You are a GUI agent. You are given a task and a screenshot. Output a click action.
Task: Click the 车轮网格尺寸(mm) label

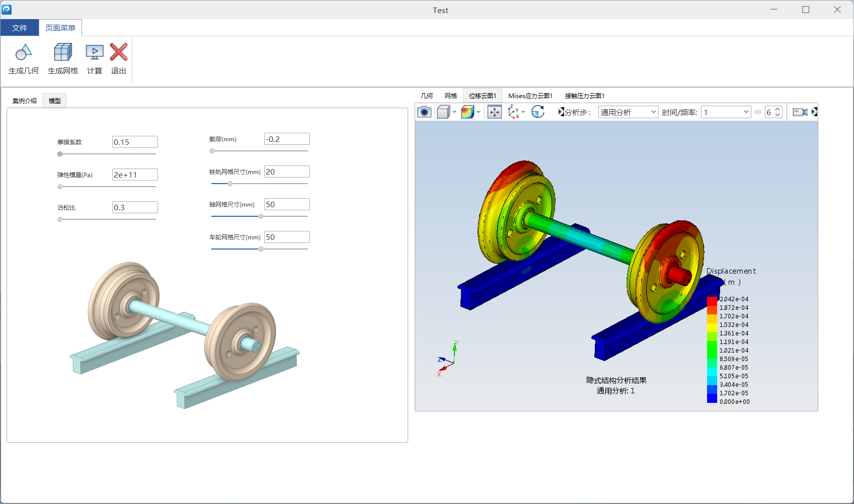pyautogui.click(x=235, y=237)
